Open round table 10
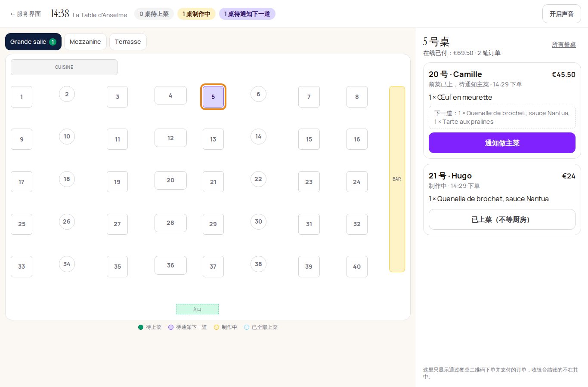Image resolution: width=588 pixels, height=387 pixels. [67, 136]
